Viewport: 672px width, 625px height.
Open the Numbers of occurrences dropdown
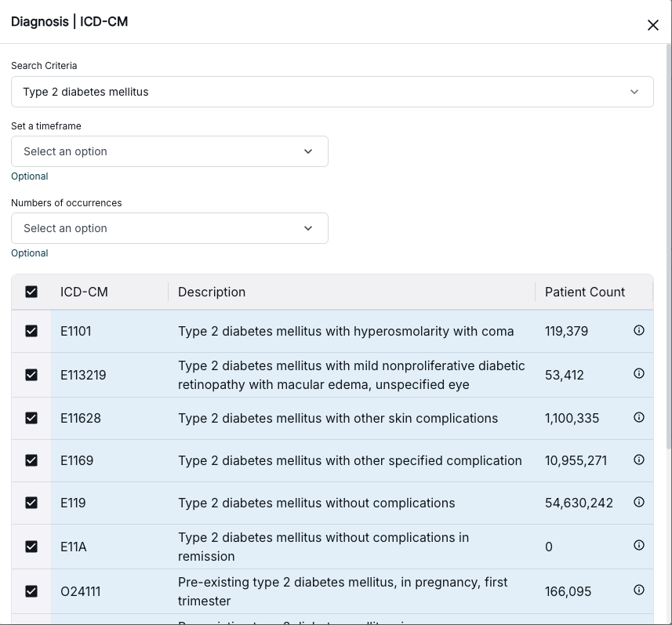[x=169, y=228]
